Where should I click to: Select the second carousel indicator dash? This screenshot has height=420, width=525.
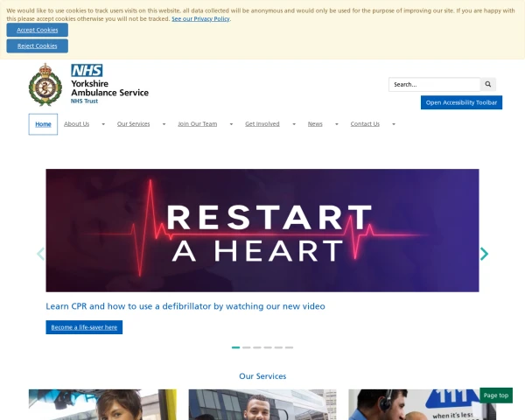pos(247,347)
